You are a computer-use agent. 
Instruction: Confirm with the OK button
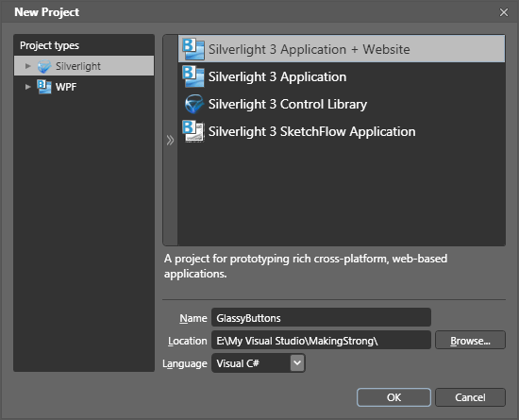tap(393, 397)
